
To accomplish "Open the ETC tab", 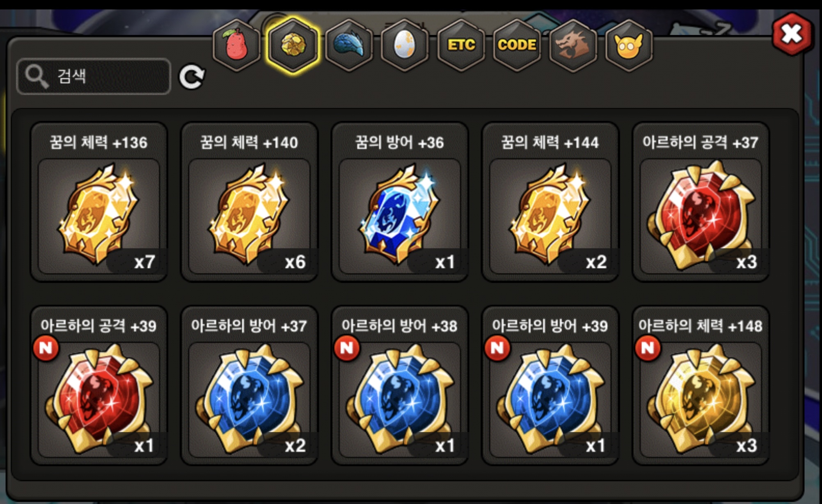I will tap(461, 46).
